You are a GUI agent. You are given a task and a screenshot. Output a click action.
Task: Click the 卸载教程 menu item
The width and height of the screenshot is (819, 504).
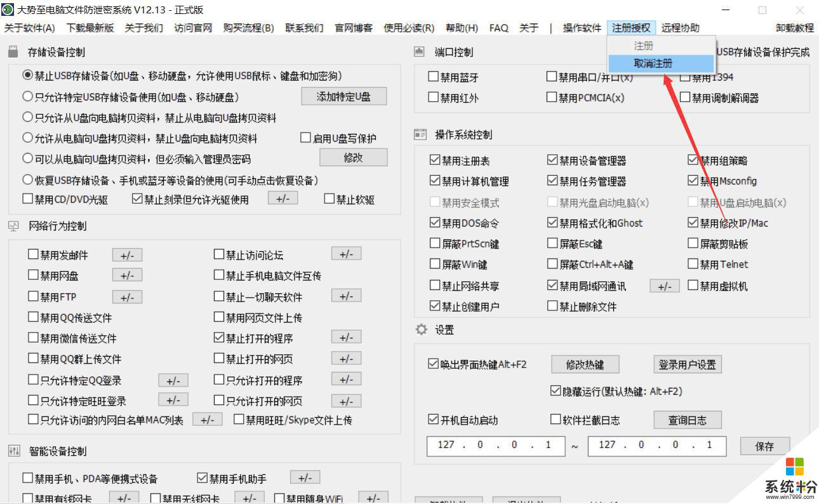coord(794,28)
